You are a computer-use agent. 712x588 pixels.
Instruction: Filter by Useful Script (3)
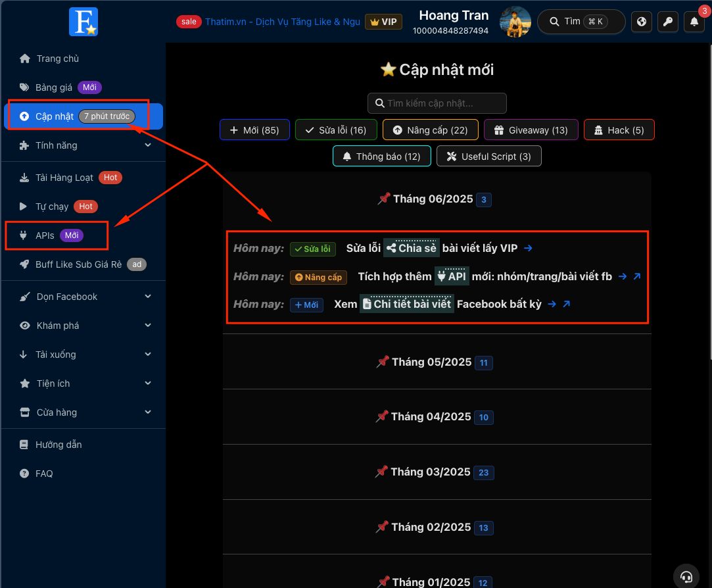[489, 157]
